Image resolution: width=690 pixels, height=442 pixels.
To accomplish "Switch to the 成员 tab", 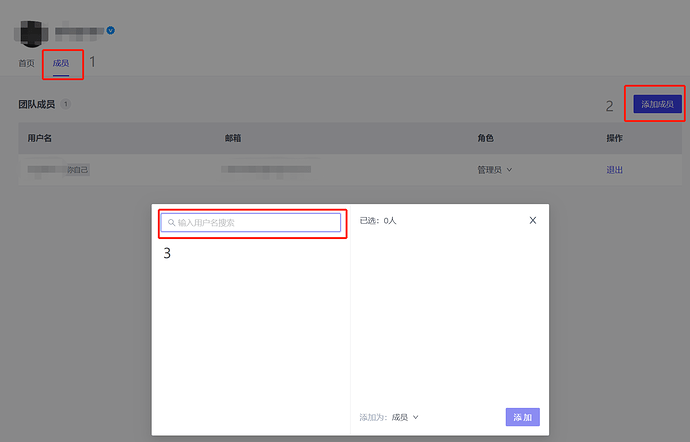I will [61, 63].
